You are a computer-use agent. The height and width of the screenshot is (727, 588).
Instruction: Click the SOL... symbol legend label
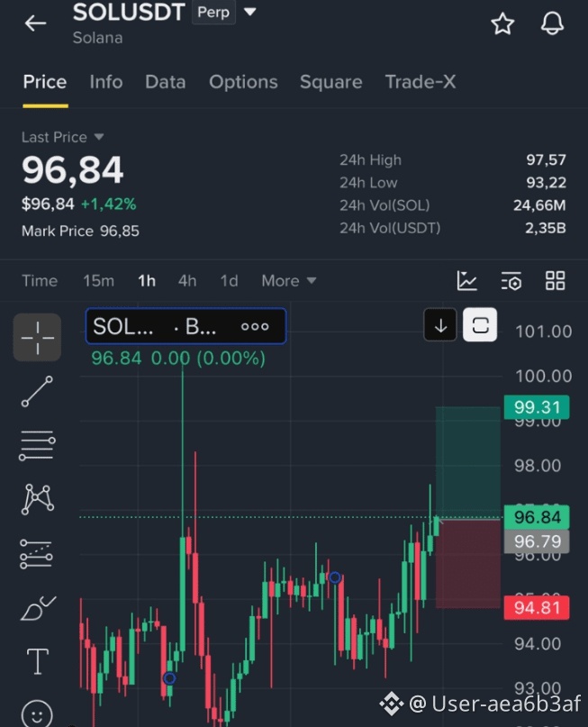tap(122, 326)
